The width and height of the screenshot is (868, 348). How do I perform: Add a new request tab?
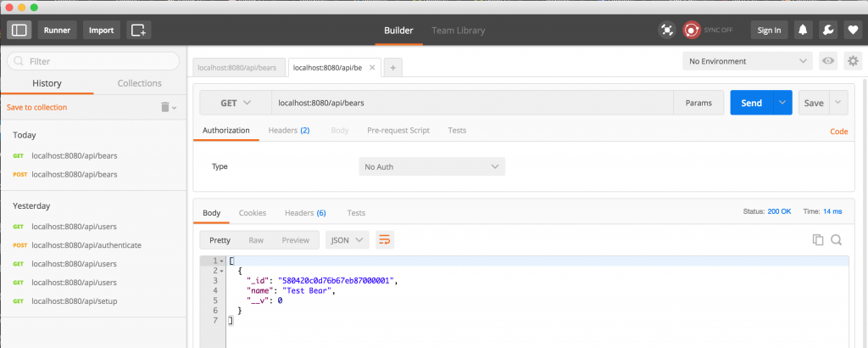[x=393, y=68]
